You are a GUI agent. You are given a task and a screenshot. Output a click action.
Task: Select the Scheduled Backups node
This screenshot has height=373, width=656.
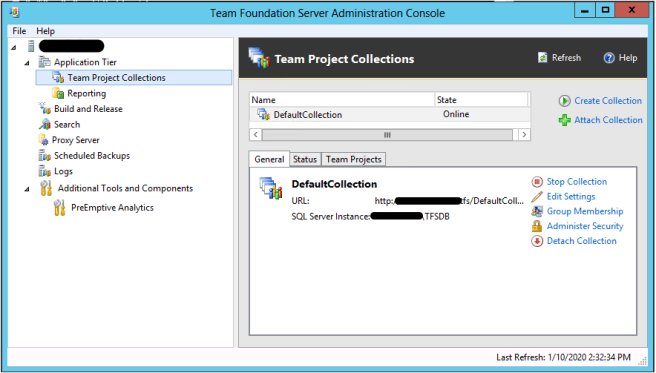(x=92, y=156)
